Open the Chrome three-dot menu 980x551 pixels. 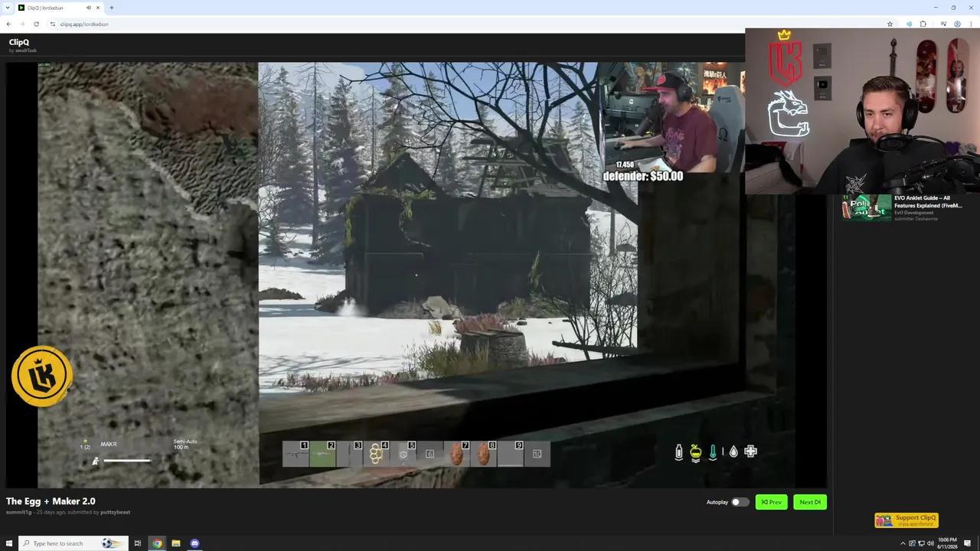[x=972, y=24]
